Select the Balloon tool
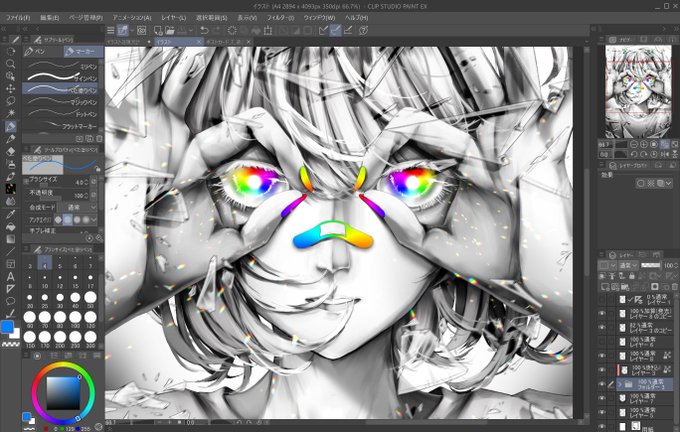 coord(10,301)
